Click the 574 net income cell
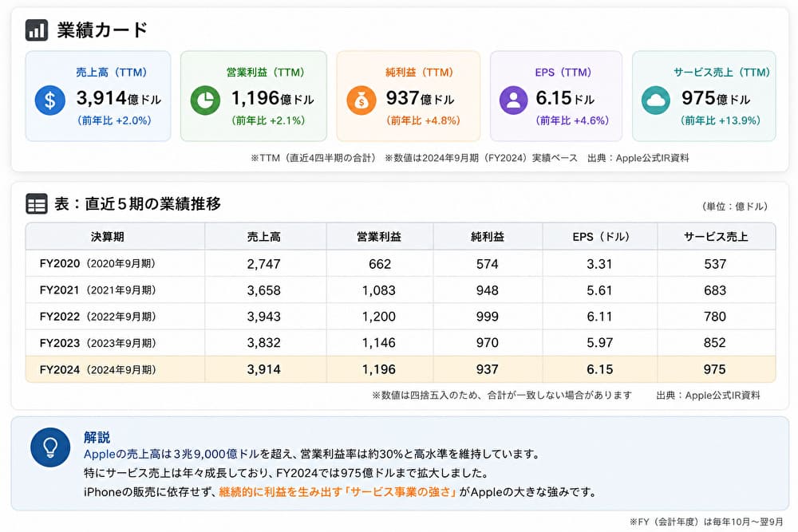798x532 pixels. pyautogui.click(x=487, y=264)
